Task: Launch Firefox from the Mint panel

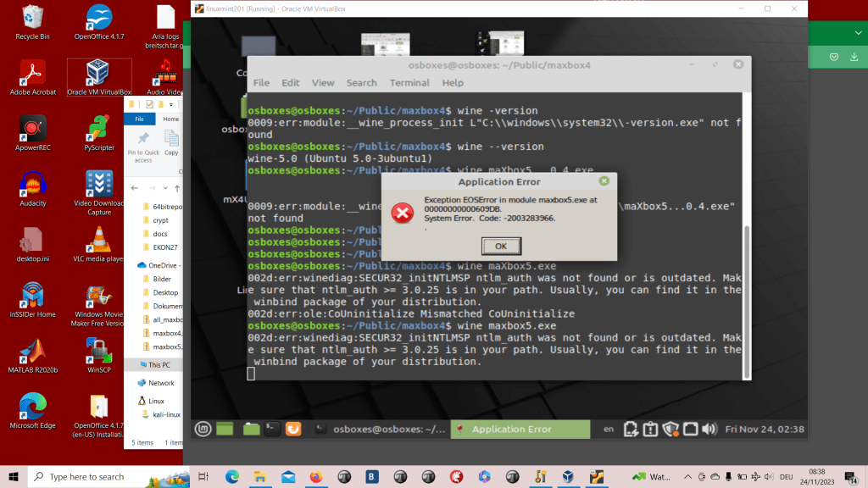Action: point(293,429)
